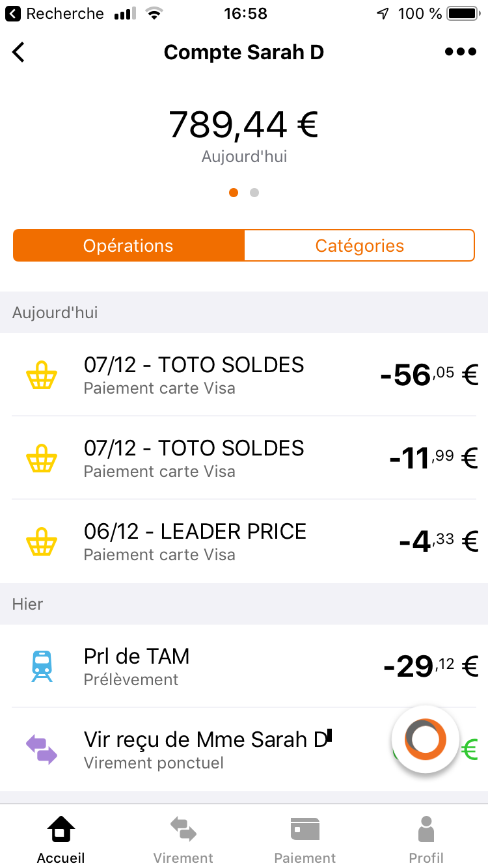Tap the basket icon for the -11,99 € payment
This screenshot has width=488, height=868.
42,459
